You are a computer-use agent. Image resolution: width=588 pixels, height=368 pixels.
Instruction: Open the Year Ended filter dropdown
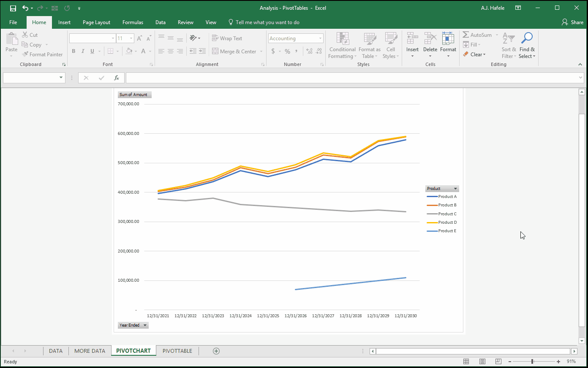145,325
